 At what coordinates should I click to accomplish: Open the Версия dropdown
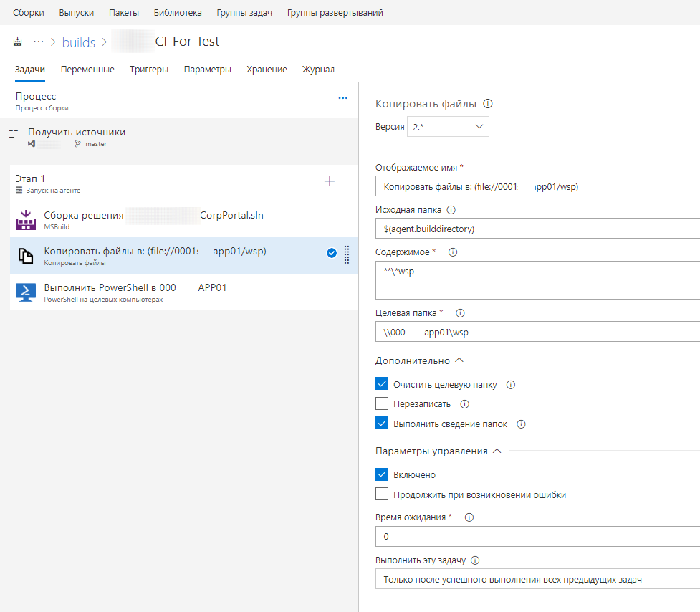coord(448,127)
